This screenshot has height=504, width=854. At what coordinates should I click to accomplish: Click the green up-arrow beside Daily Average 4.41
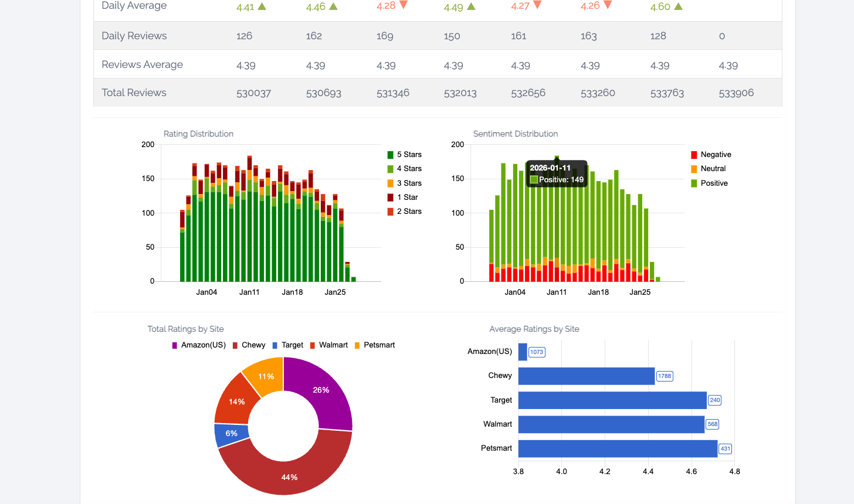(263, 6)
